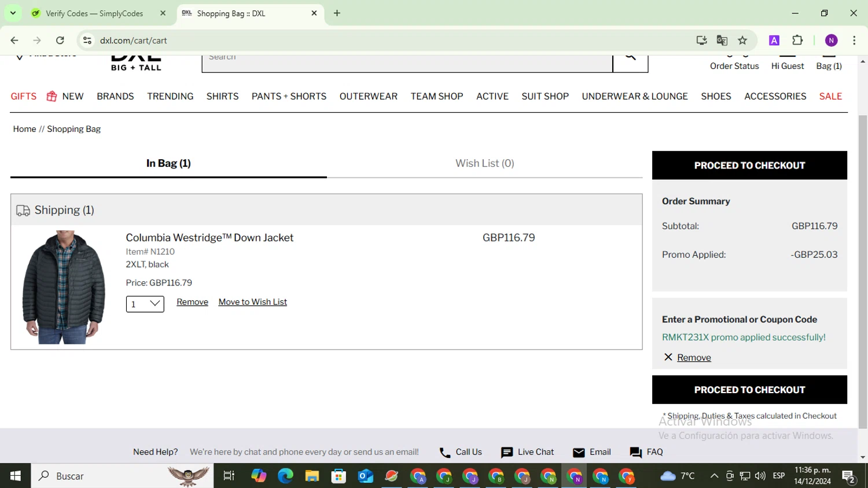
Task: Click the Email envelope icon
Action: pos(579,453)
